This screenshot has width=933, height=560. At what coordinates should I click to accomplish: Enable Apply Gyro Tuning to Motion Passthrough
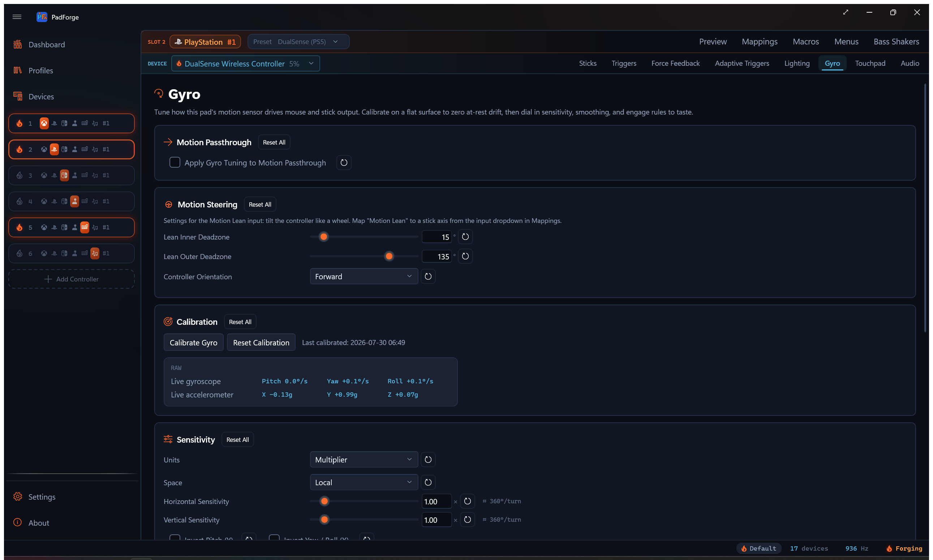[x=175, y=163]
